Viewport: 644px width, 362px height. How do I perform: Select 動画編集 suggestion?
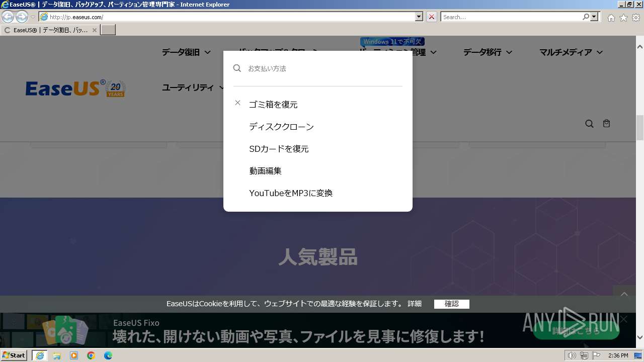pos(265,171)
